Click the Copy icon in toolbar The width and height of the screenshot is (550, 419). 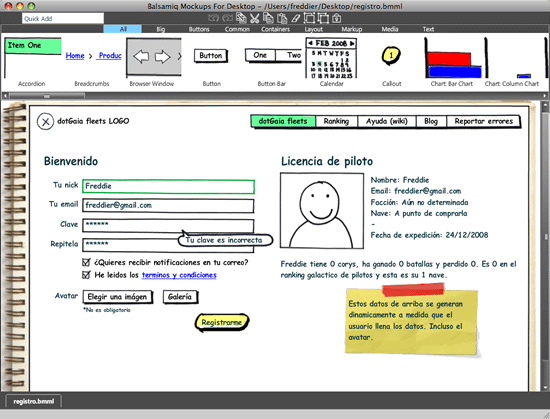tap(268, 18)
